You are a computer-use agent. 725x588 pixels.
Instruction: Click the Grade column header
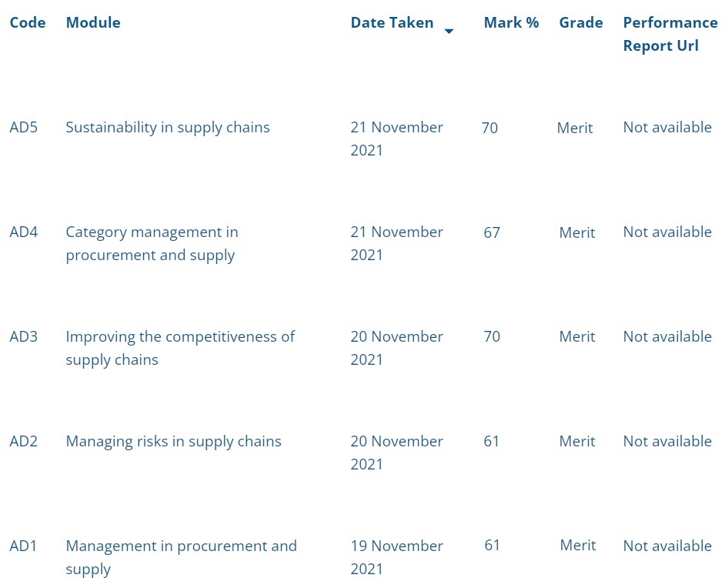coord(581,22)
